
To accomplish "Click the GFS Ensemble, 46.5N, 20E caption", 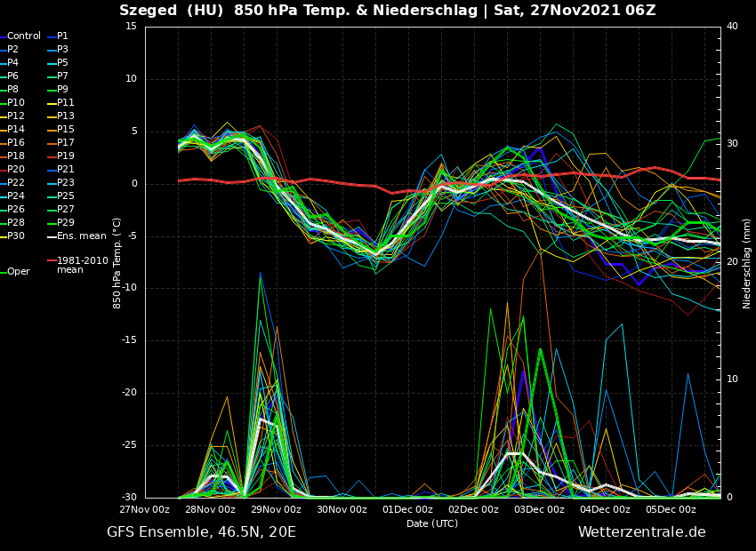I will tap(201, 532).
